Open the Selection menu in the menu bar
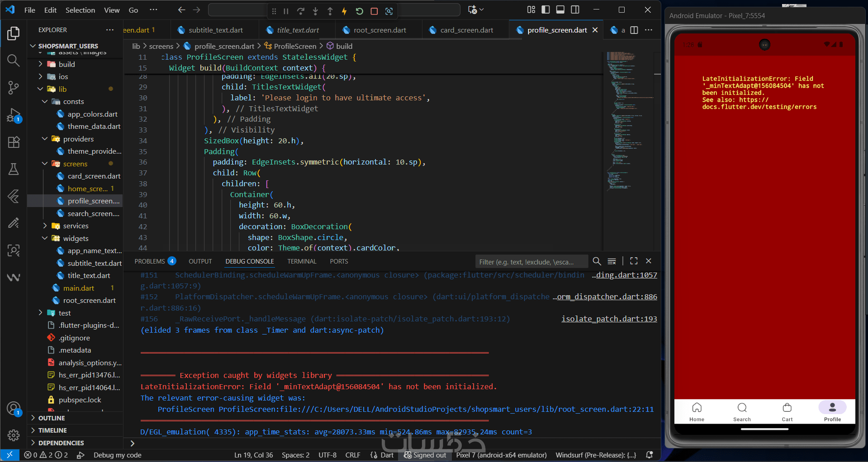This screenshot has width=868, height=462. click(x=80, y=10)
